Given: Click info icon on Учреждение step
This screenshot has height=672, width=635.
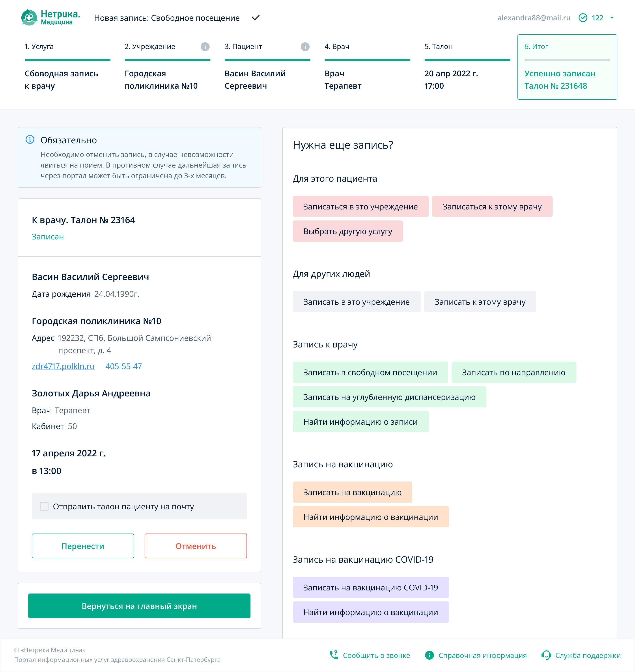Looking at the screenshot, I should (x=205, y=47).
